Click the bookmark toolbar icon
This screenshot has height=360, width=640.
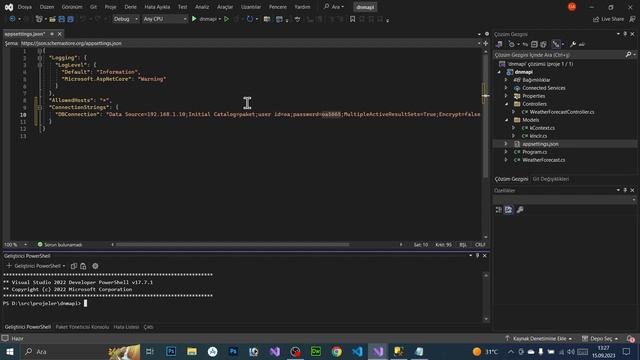352,19
